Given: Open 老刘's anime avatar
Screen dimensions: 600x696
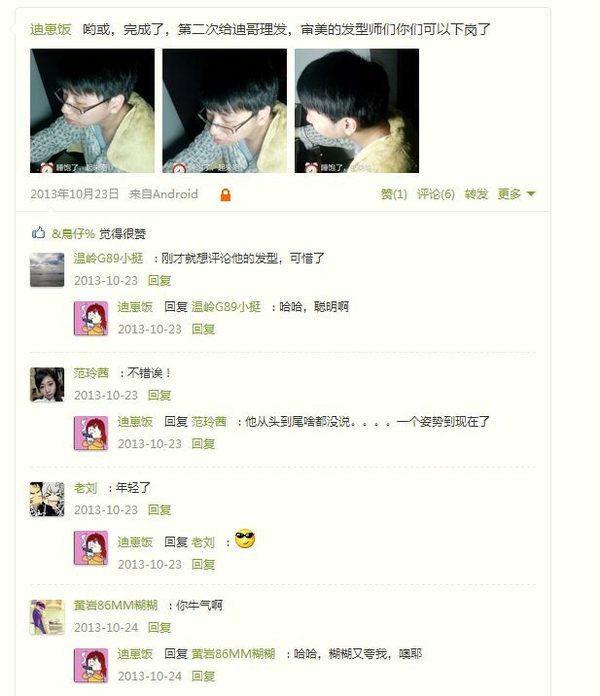Looking at the screenshot, I should point(47,499).
